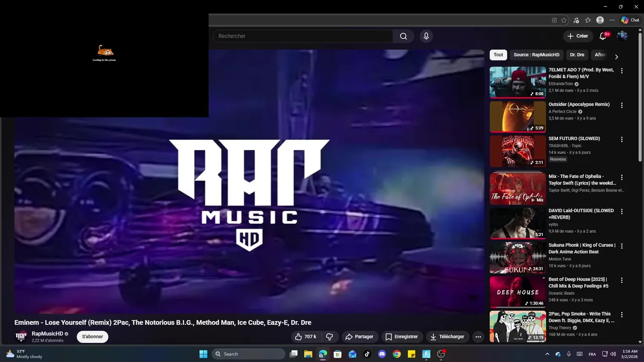
Task: Open Sukuna Phonk King of Curses thumbnail
Action: pyautogui.click(x=518, y=257)
